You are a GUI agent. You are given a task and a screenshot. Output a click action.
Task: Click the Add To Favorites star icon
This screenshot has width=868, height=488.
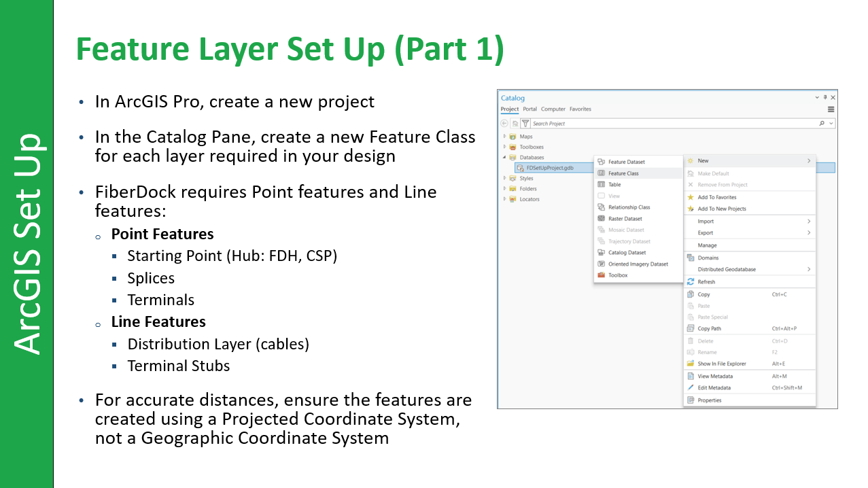[x=691, y=197]
